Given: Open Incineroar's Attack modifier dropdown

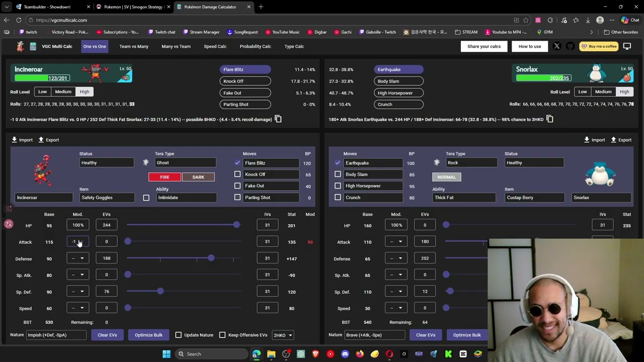Looking at the screenshot, I should click(x=77, y=242).
